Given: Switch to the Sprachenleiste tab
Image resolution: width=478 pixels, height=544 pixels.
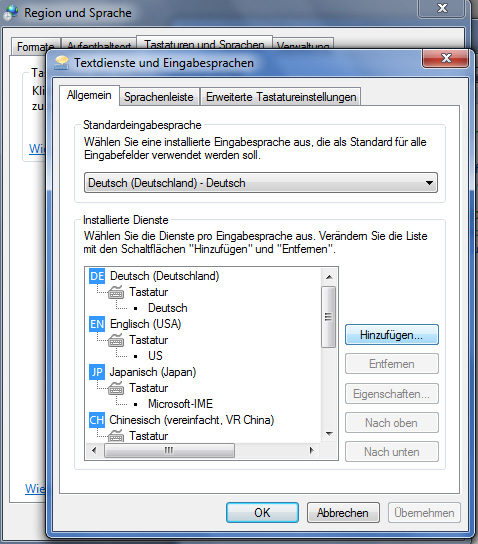Looking at the screenshot, I should 159,97.
